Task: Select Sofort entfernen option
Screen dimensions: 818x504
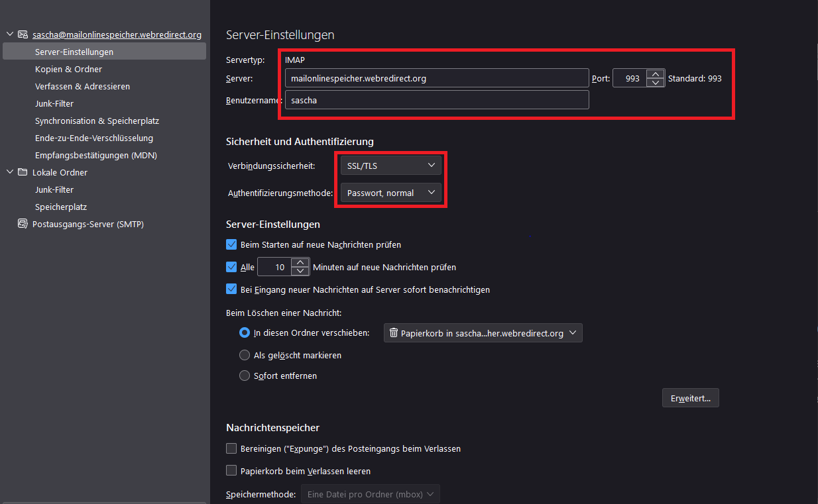Action: point(245,376)
